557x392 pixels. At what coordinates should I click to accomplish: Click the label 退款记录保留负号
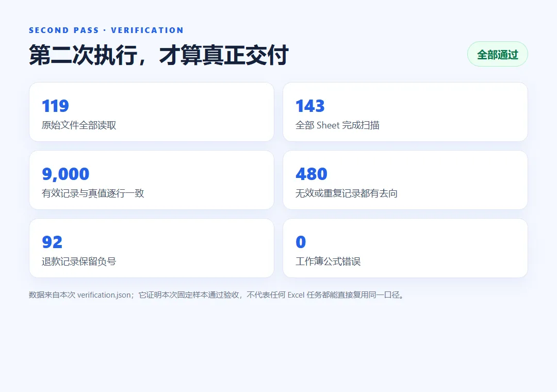coord(79,262)
